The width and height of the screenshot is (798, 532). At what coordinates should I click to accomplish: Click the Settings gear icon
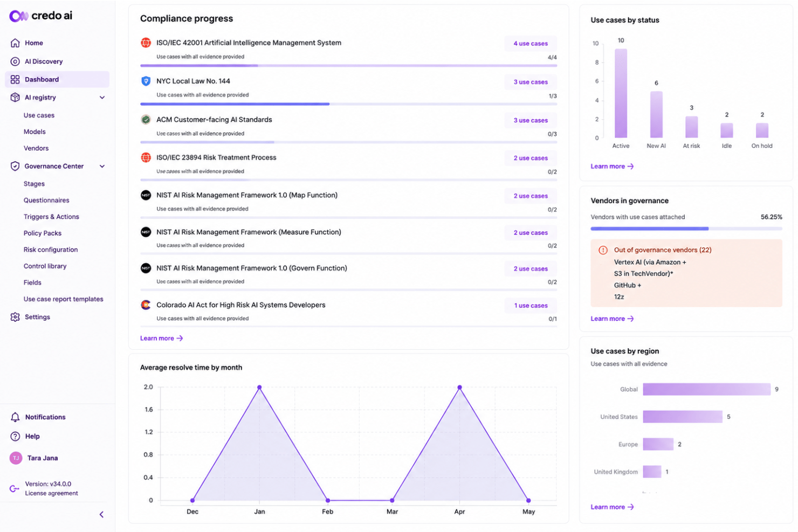point(15,317)
